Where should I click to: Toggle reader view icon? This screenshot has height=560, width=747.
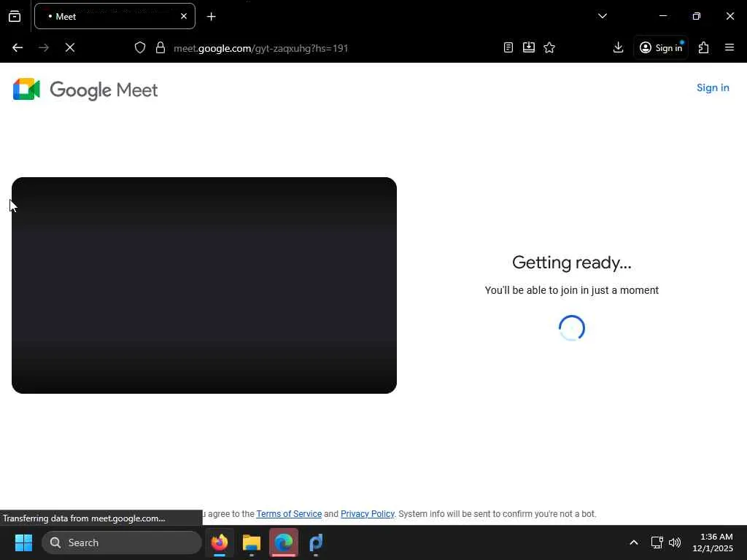point(508,47)
